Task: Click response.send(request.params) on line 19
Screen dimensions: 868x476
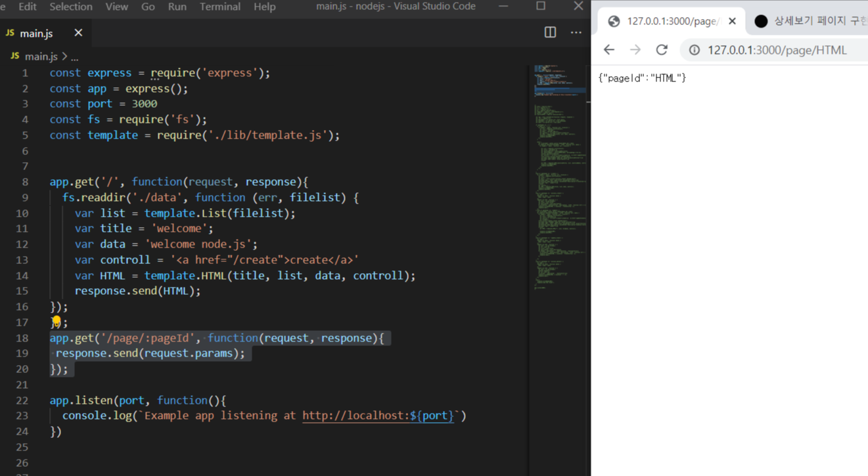Action: pyautogui.click(x=147, y=353)
